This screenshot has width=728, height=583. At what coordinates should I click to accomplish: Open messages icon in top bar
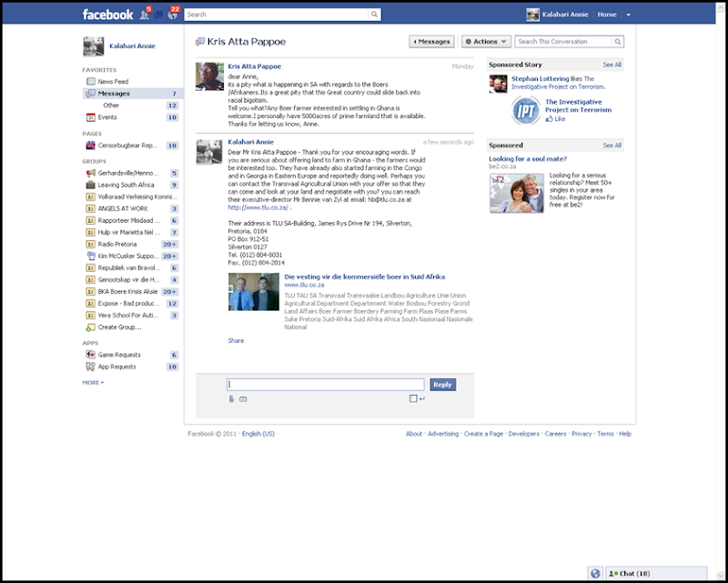tap(158, 15)
